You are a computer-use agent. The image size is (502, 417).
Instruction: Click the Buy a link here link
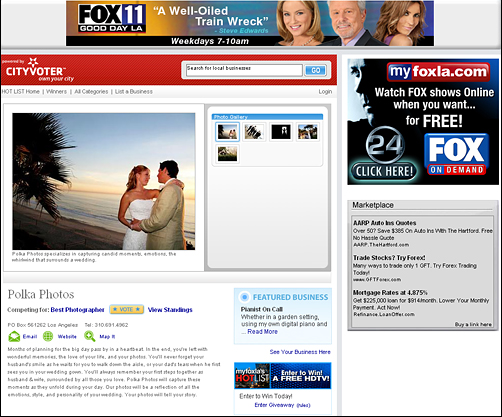coord(473,324)
